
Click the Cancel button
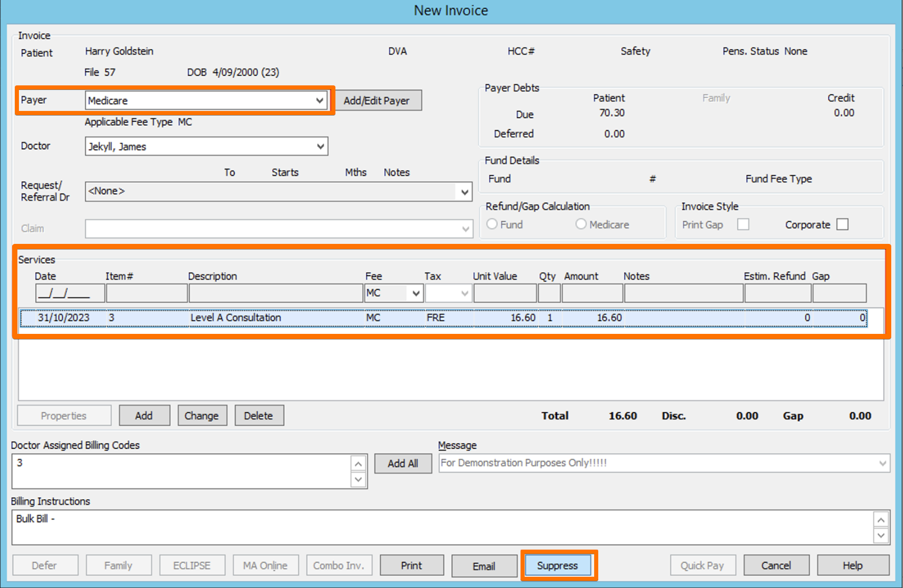(x=776, y=566)
